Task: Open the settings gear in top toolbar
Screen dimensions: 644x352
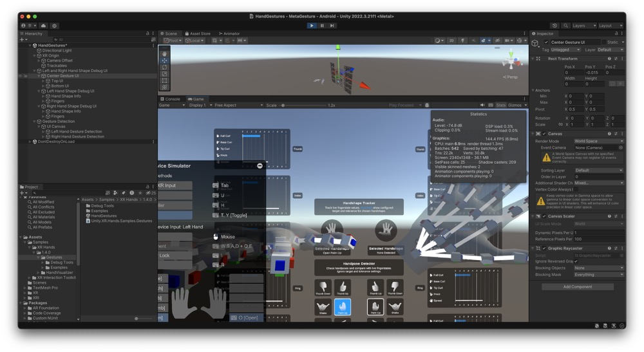Action: pyautogui.click(x=54, y=26)
